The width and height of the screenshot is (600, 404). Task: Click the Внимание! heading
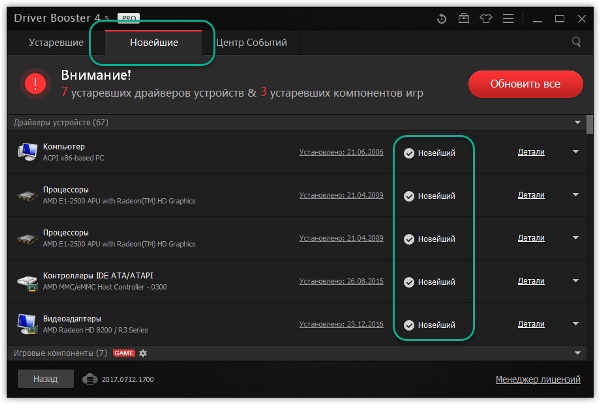click(96, 75)
